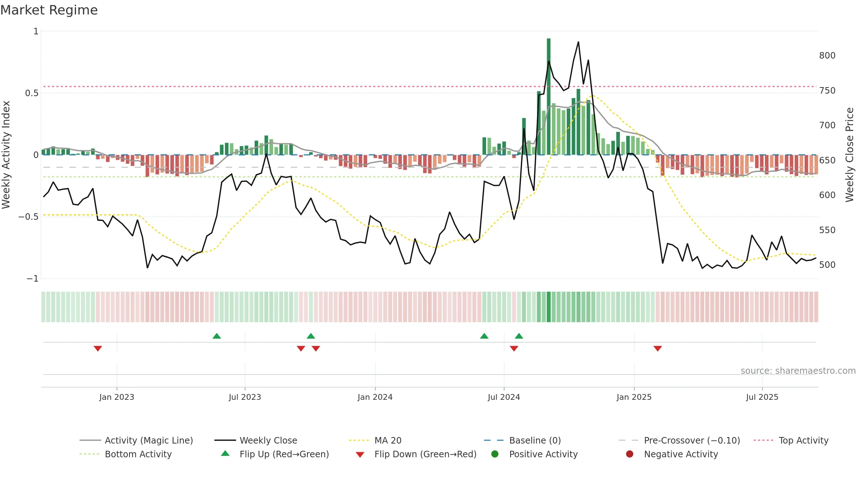Click the source: sharemaestro.com text
Image resolution: width=868 pixels, height=488 pixels.
pyautogui.click(x=798, y=371)
